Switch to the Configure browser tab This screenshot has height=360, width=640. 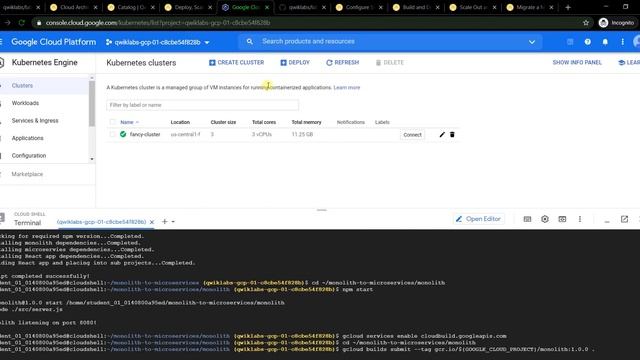[x=359, y=7]
